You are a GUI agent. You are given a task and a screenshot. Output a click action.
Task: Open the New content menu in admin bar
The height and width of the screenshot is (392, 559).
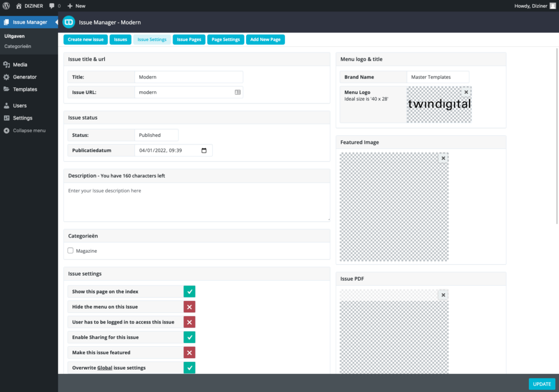[x=76, y=5]
